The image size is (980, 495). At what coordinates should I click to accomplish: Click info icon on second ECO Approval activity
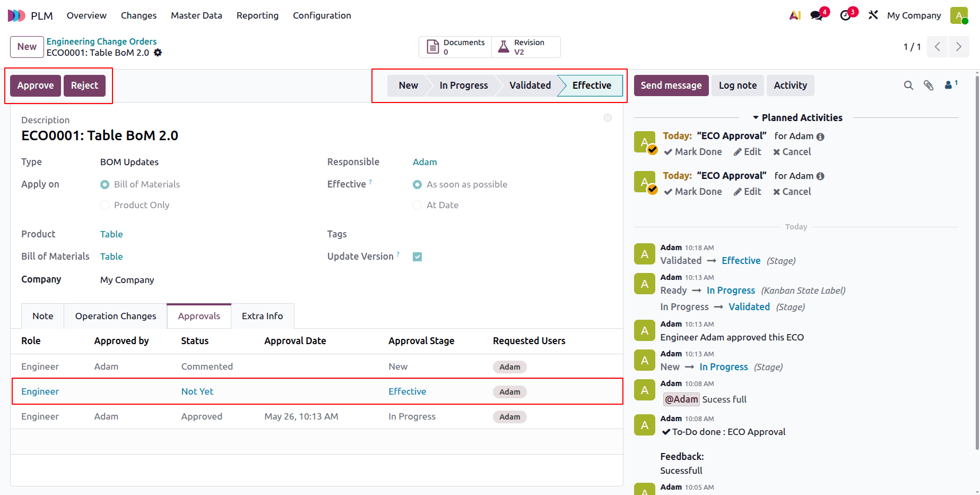coord(820,176)
